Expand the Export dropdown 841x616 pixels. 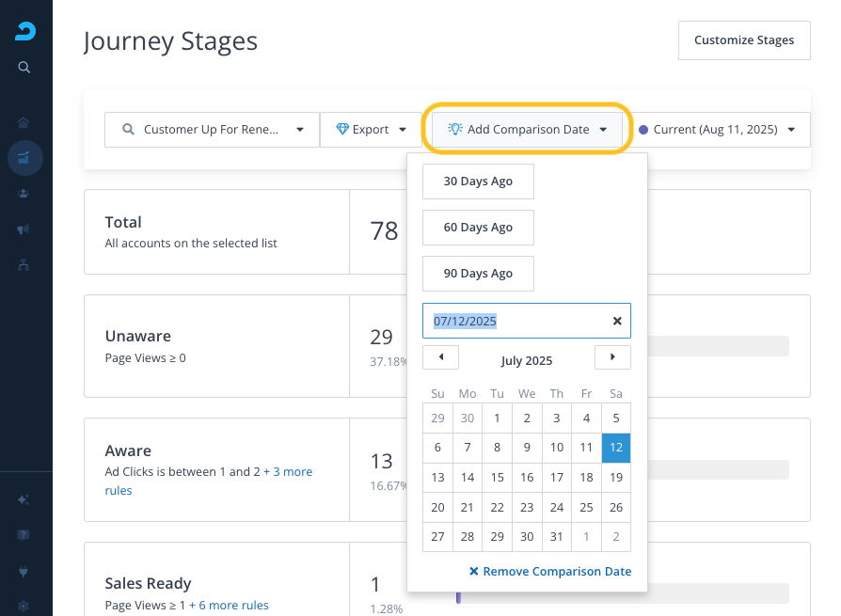pyautogui.click(x=372, y=130)
